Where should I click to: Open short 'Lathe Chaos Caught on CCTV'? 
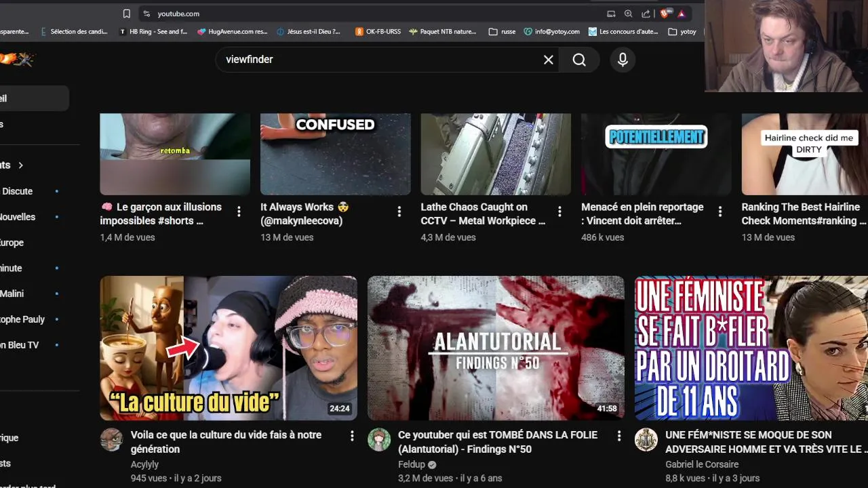[483, 213]
